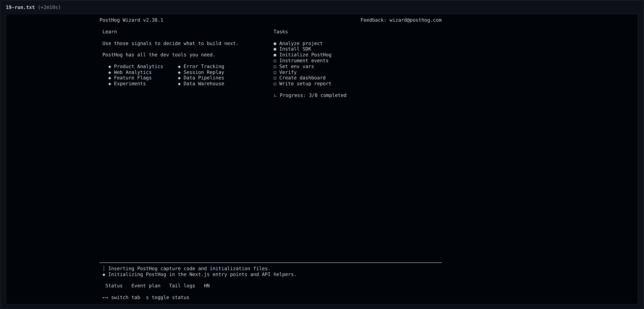This screenshot has width=644, height=309.
Task: Click the Error Tracking text
Action: [204, 67]
